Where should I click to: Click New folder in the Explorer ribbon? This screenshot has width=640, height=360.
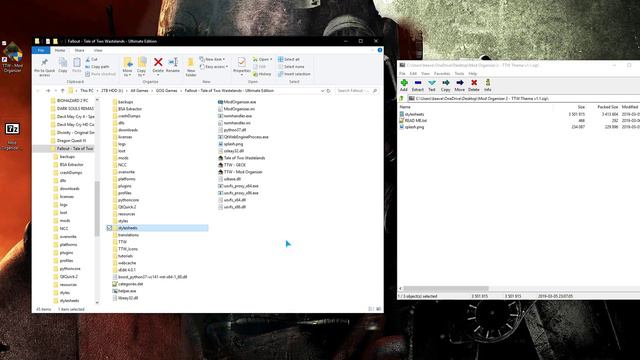pos(191,67)
